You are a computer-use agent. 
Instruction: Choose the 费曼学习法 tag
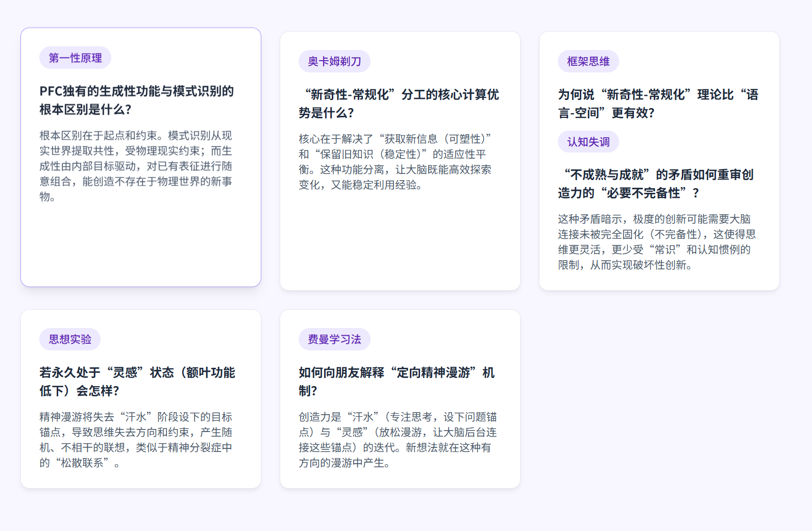coord(334,340)
